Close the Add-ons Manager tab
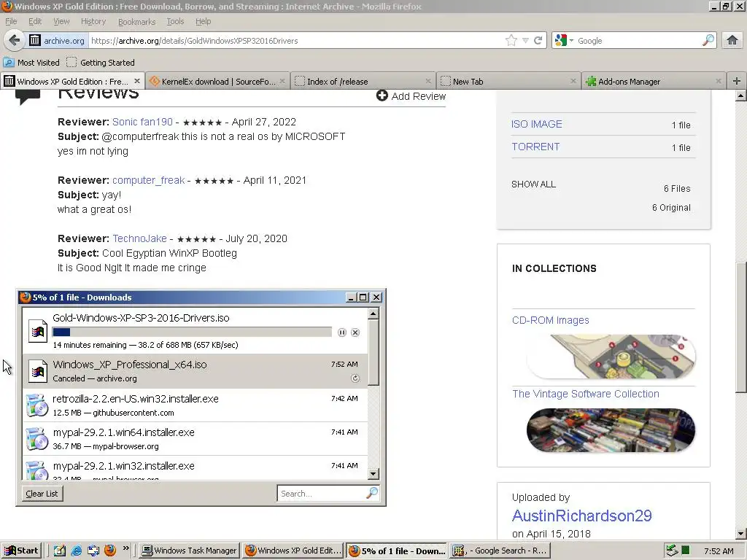The width and height of the screenshot is (747, 560). 719,81
